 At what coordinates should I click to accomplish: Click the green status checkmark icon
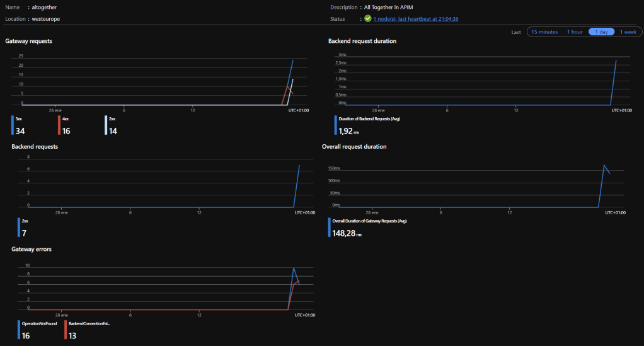[x=367, y=19]
